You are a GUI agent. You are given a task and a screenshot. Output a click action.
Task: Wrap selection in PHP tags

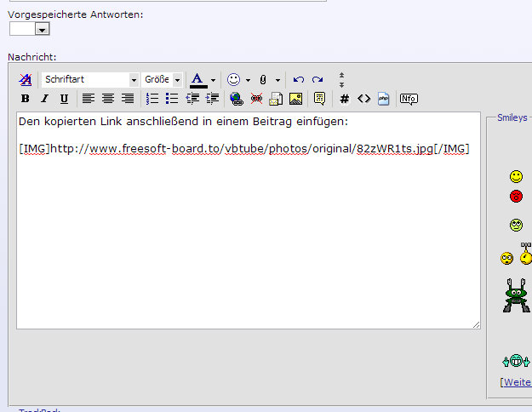click(383, 99)
